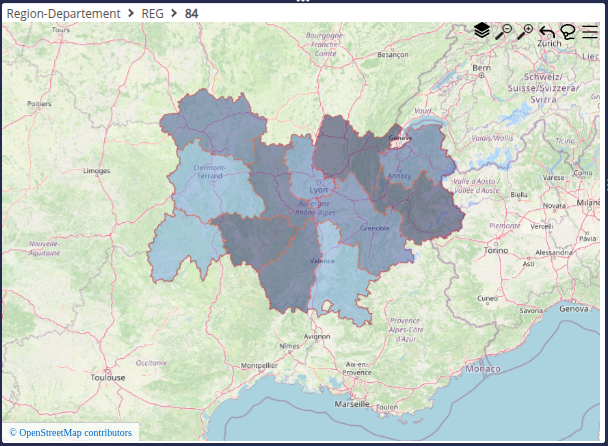Click the 84 breadcrumb item

click(192, 13)
